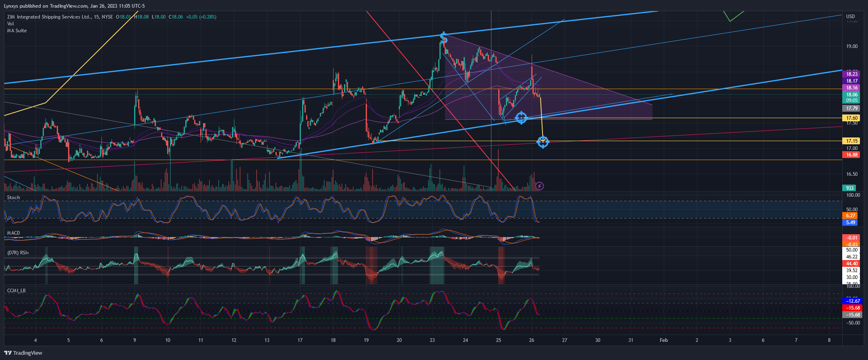The width and height of the screenshot is (868, 360).
Task: Click the yellow 17.15 price label
Action: tap(851, 141)
